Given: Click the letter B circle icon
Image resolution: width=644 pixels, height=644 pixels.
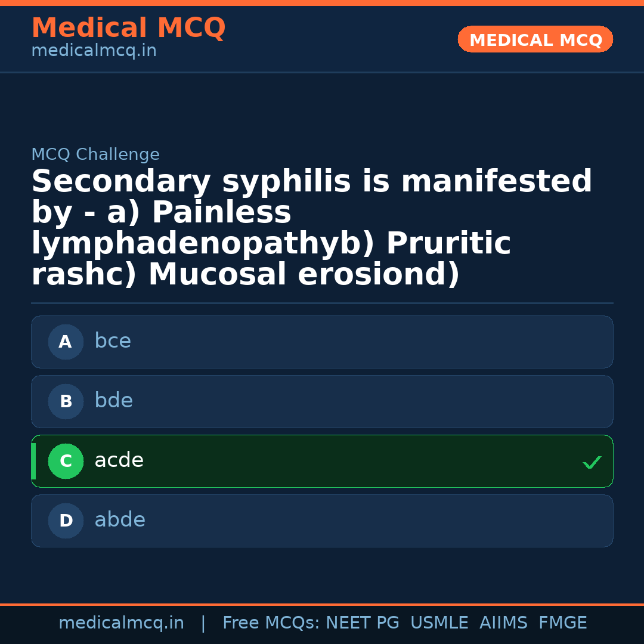Looking at the screenshot, I should (x=66, y=401).
